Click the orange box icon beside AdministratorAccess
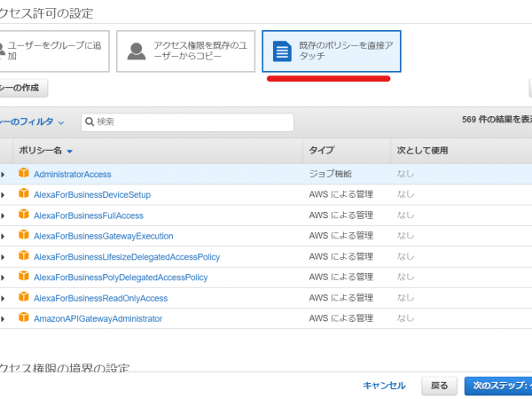This screenshot has width=532, height=399. tap(24, 173)
